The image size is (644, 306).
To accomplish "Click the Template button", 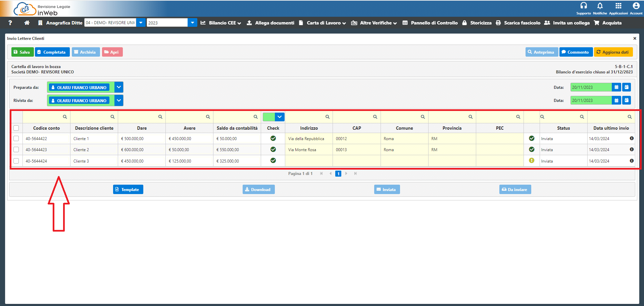I will pos(128,189).
